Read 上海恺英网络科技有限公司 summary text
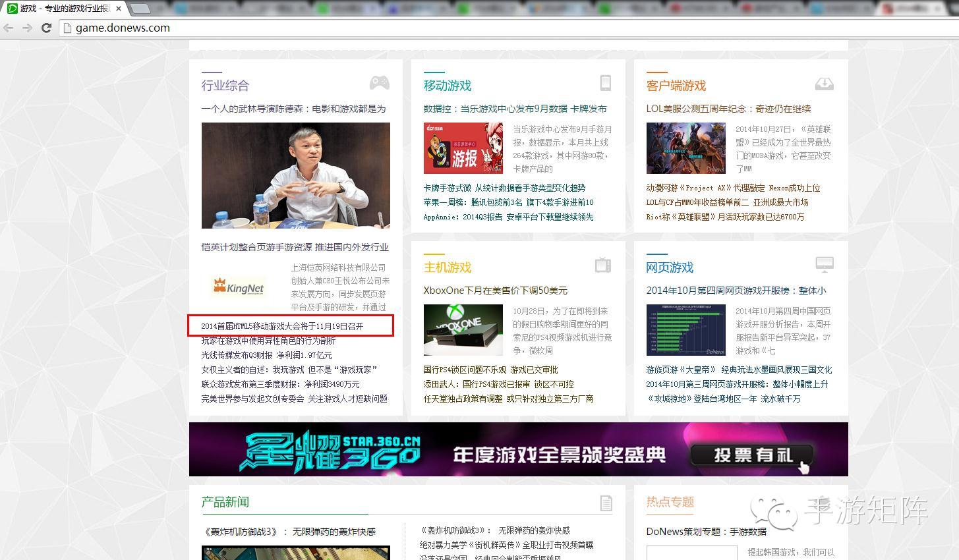Screen dimensions: 959x560 point(341,287)
